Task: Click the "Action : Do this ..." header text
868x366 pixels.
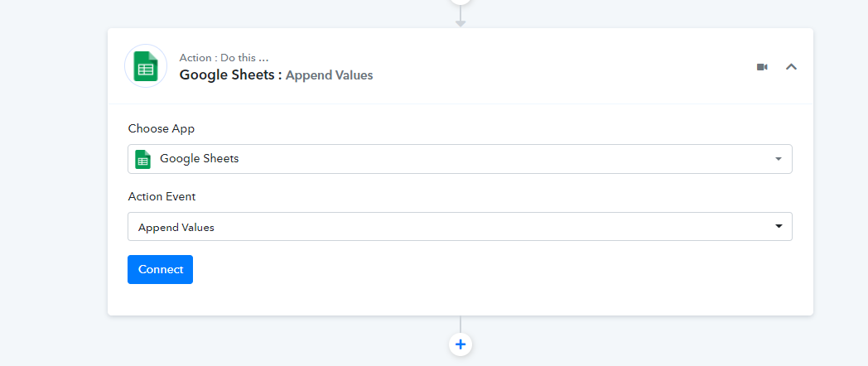Action: tap(224, 58)
